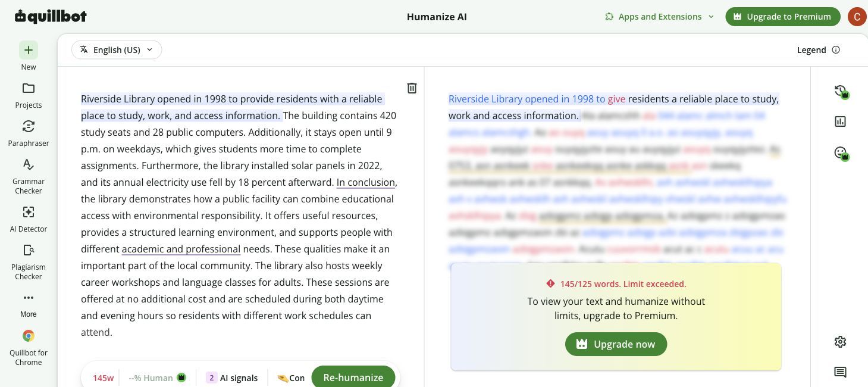View the 2 AI signals
This screenshot has width=868, height=387.
(x=232, y=377)
